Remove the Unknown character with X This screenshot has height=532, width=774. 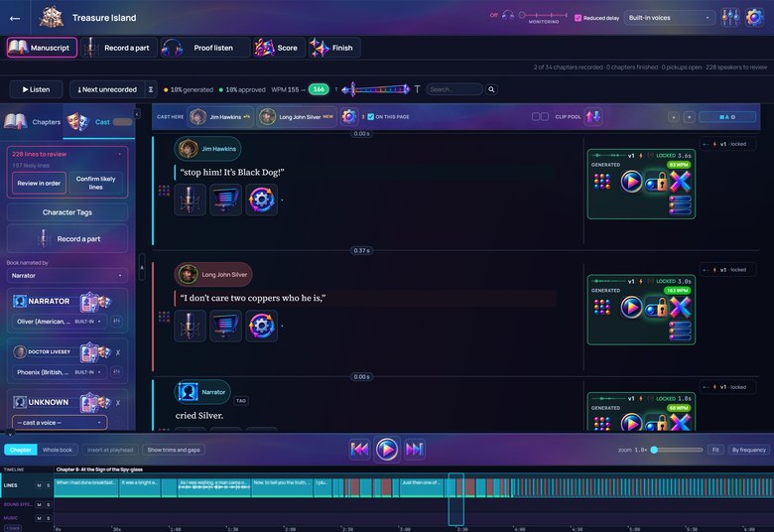tap(118, 403)
